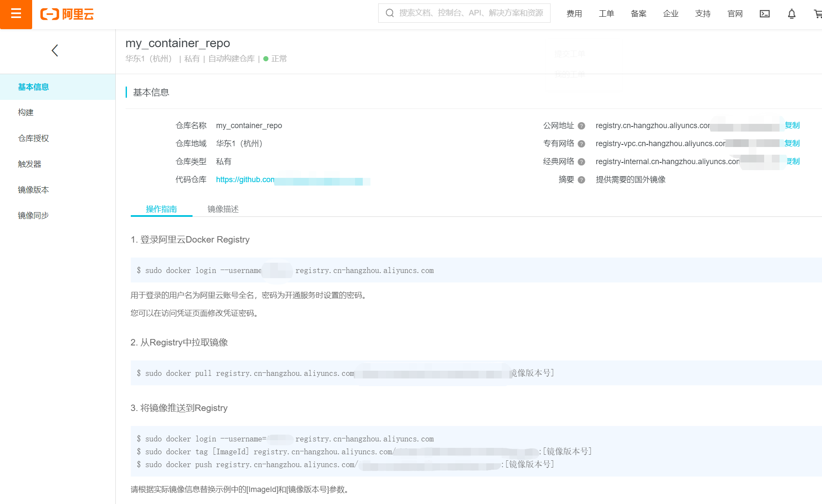Open the Cloud Shell terminal icon

pos(765,14)
